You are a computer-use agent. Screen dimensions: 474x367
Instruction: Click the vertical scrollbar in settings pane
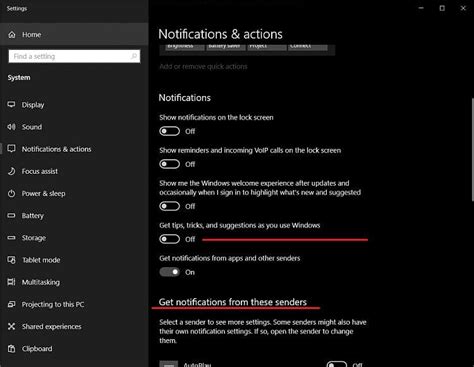click(472, 149)
